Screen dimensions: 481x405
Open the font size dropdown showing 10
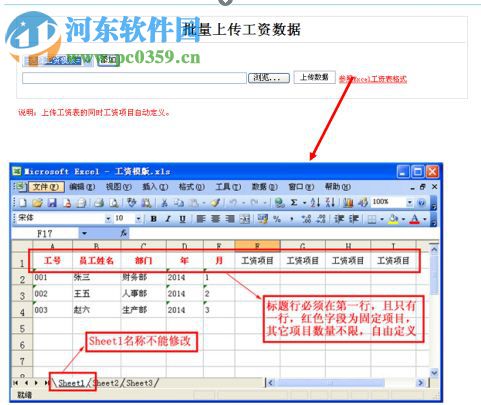click(x=138, y=219)
